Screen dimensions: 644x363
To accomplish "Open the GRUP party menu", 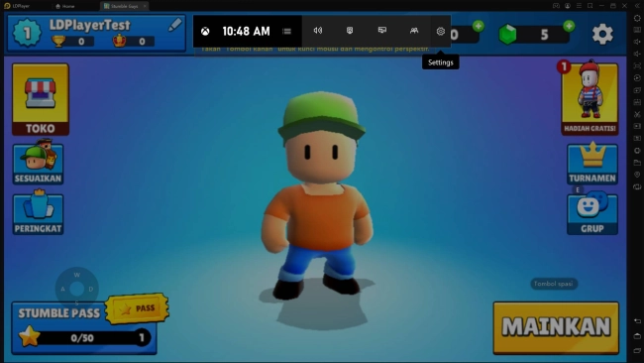I will click(x=592, y=214).
